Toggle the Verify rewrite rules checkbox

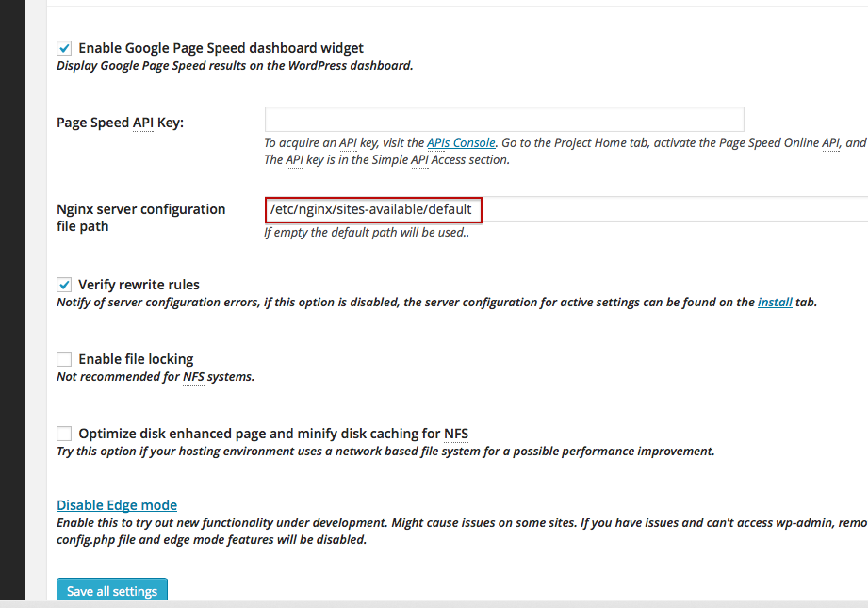coord(64,285)
